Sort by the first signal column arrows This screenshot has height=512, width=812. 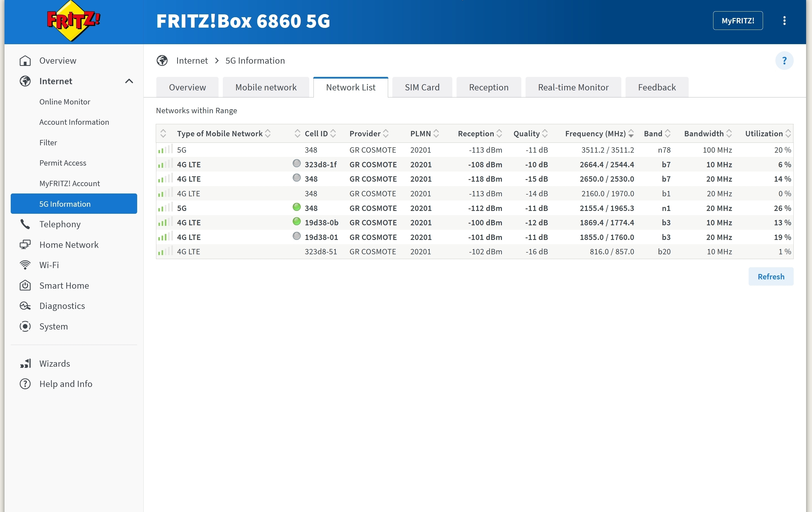click(x=163, y=133)
